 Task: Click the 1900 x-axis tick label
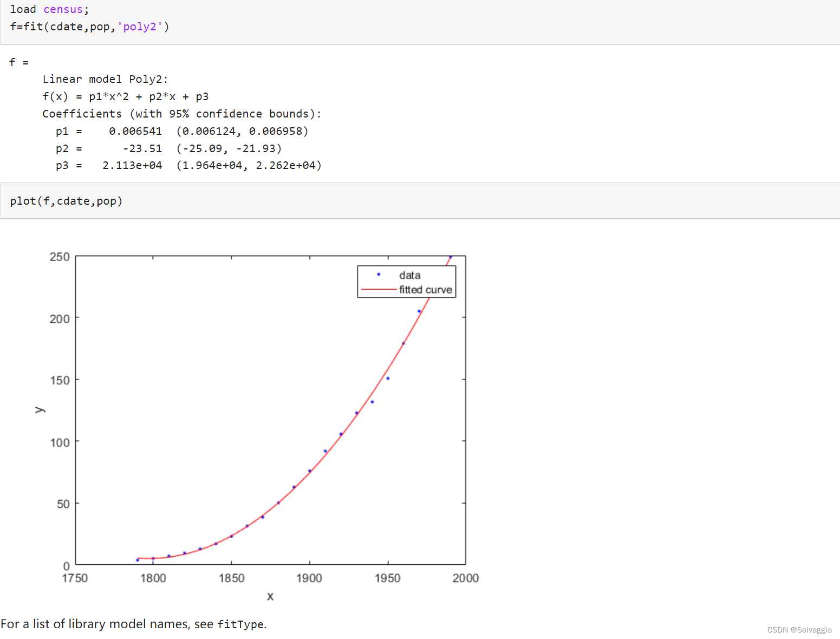pos(309,578)
